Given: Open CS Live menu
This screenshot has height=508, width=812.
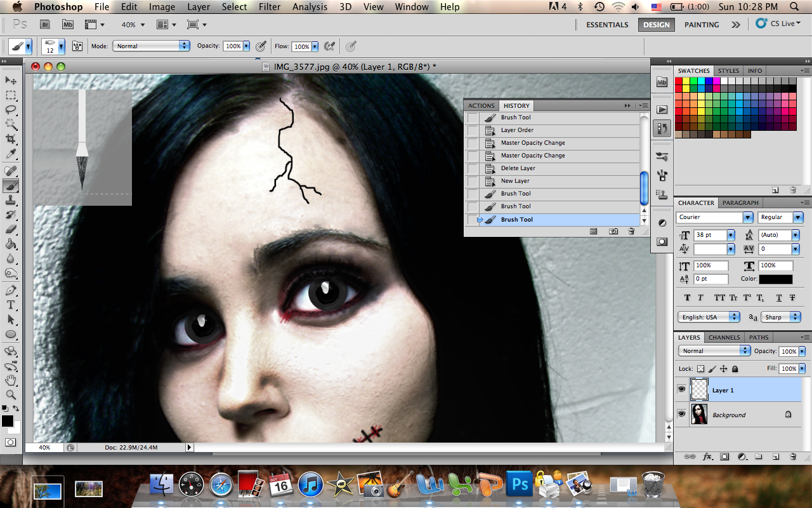Looking at the screenshot, I should point(778,23).
